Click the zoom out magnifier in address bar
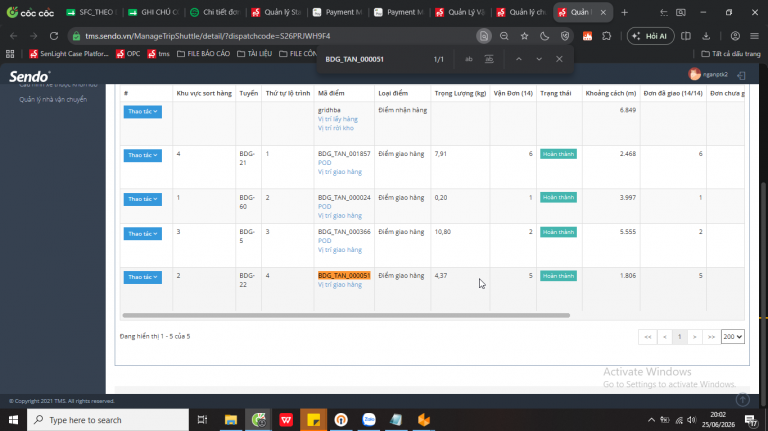 (x=504, y=36)
